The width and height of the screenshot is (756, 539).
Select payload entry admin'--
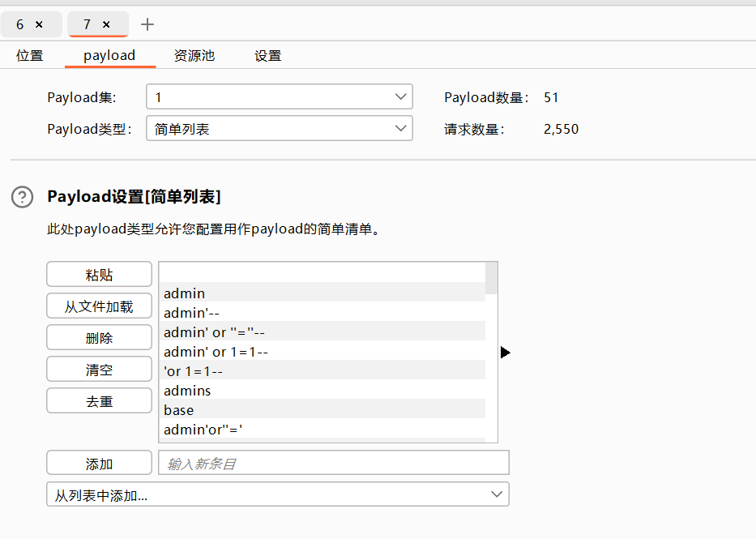pos(322,311)
